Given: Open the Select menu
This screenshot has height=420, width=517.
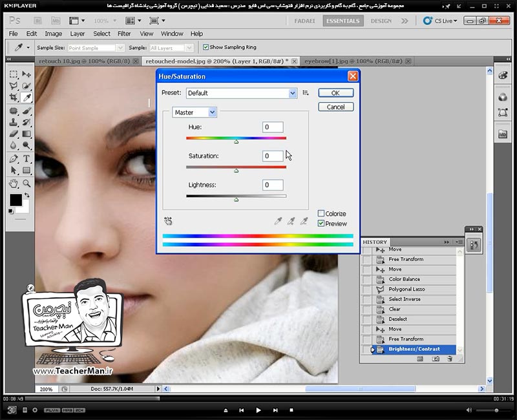Looking at the screenshot, I should point(101,34).
